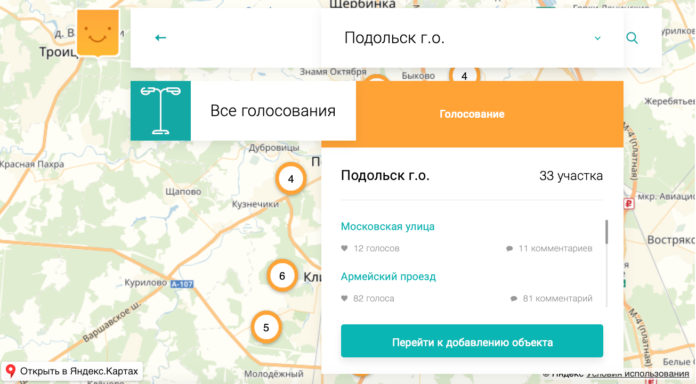Open the Голосование tab
This screenshot has height=384, width=696.
tap(472, 114)
